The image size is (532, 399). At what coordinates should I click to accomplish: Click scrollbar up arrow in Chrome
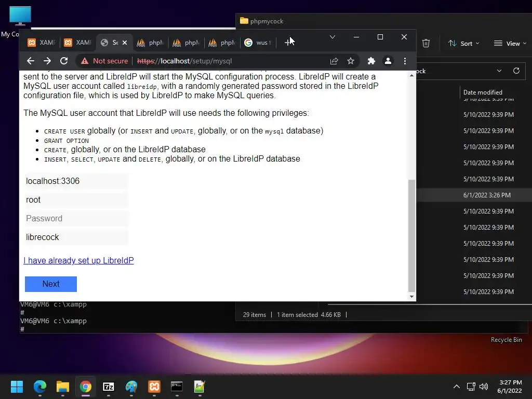pos(411,75)
